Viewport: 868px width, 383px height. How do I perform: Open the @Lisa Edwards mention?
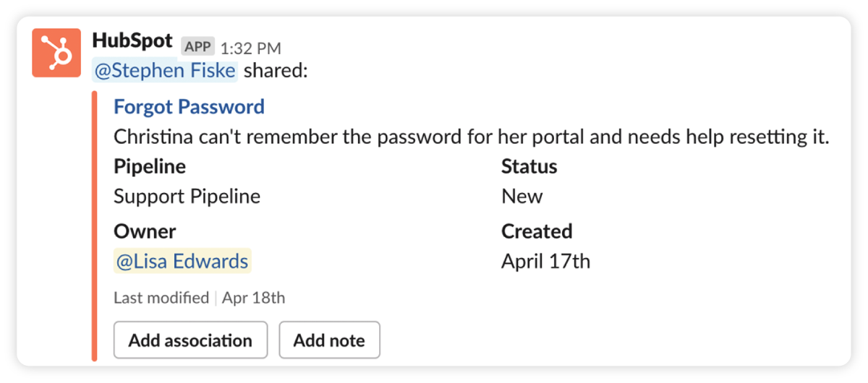[182, 261]
